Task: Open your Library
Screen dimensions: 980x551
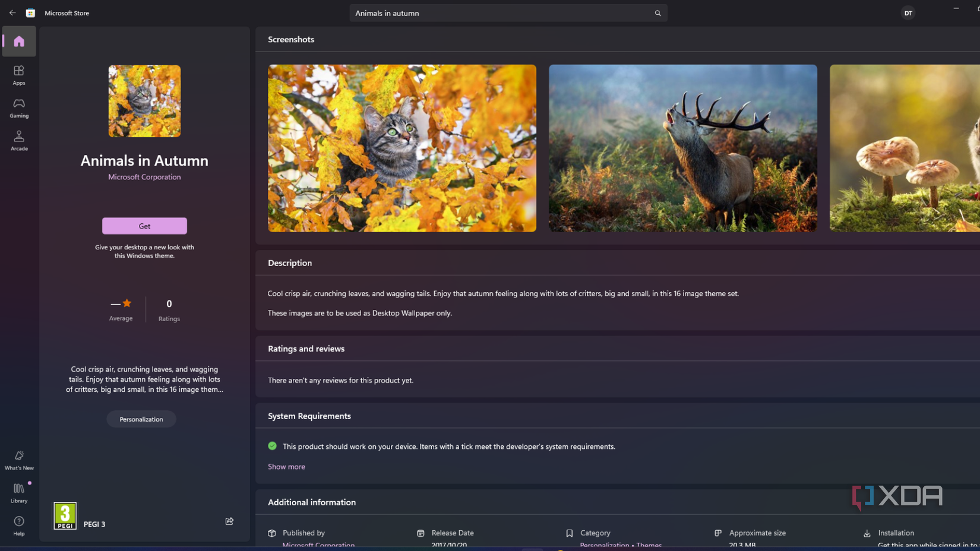Action: (x=18, y=492)
